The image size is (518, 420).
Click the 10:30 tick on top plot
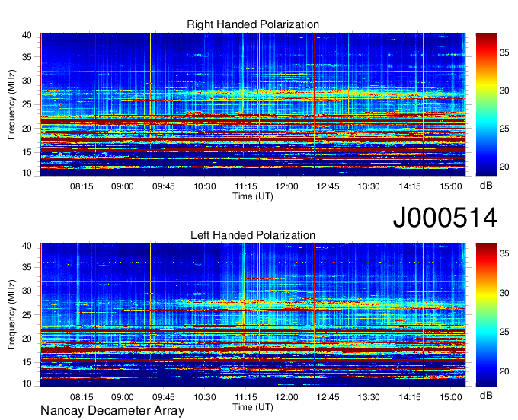(x=204, y=186)
